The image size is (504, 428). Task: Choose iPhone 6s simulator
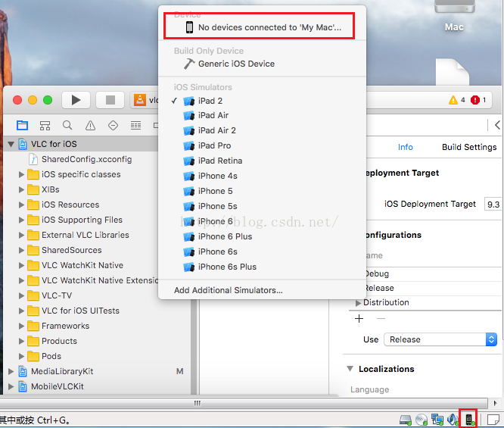[262, 251]
